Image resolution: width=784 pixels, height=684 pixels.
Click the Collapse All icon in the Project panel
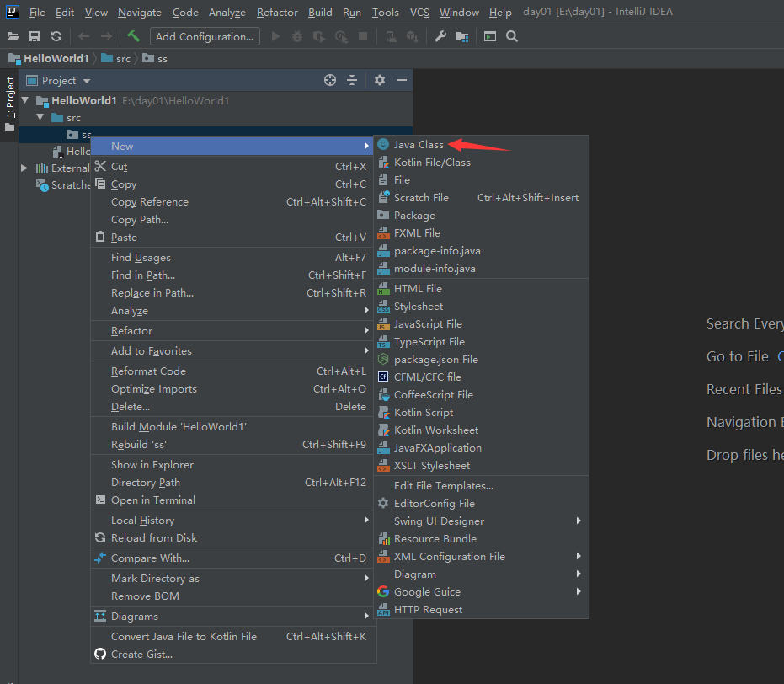(x=352, y=80)
